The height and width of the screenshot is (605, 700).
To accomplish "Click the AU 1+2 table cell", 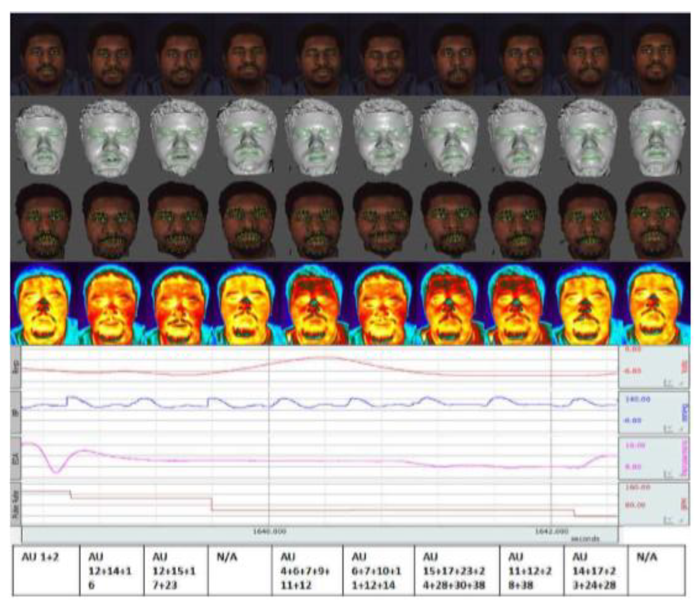I will tap(46, 570).
